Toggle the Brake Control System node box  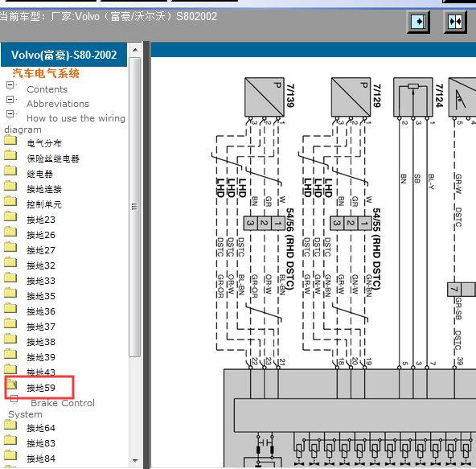[x=14, y=398]
